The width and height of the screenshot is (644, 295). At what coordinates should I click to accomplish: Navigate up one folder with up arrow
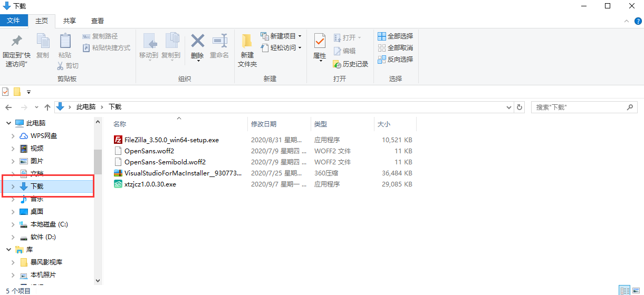tap(47, 107)
